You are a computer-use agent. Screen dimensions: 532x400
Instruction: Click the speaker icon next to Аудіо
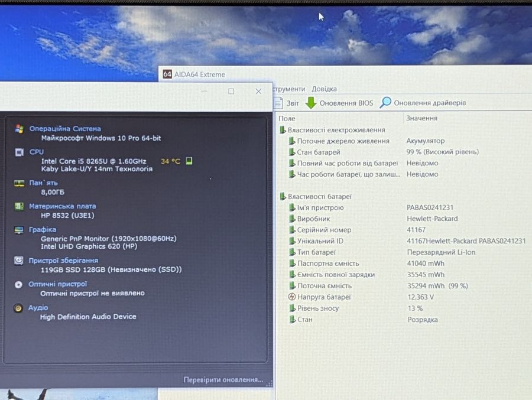(x=18, y=308)
